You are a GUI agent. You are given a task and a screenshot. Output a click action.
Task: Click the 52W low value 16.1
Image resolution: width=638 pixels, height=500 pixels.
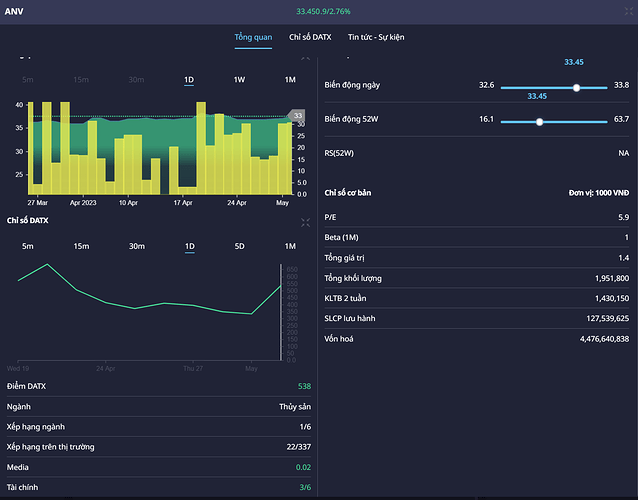tap(487, 119)
